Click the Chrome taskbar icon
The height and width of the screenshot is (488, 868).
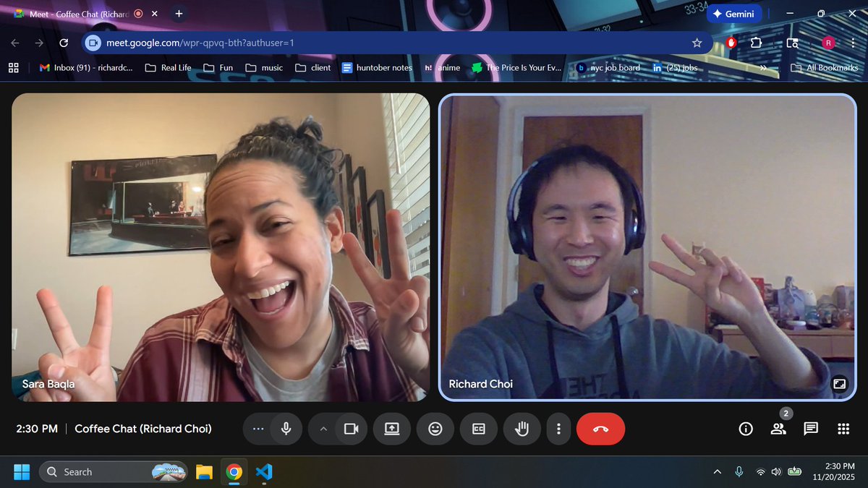[234, 472]
